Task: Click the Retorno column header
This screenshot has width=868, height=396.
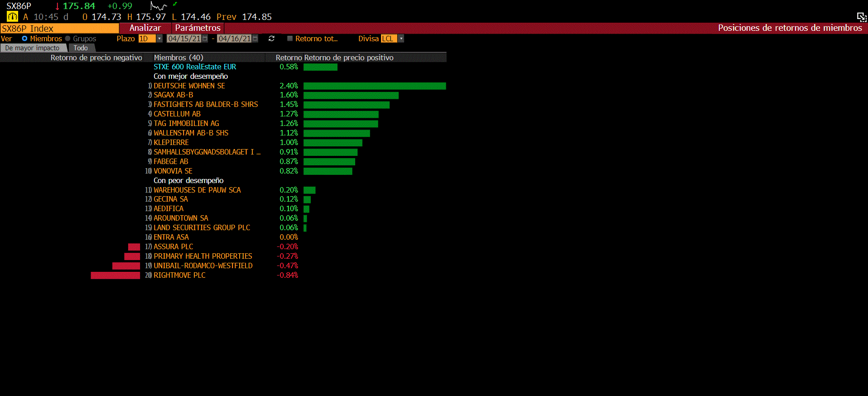Action: tap(289, 58)
